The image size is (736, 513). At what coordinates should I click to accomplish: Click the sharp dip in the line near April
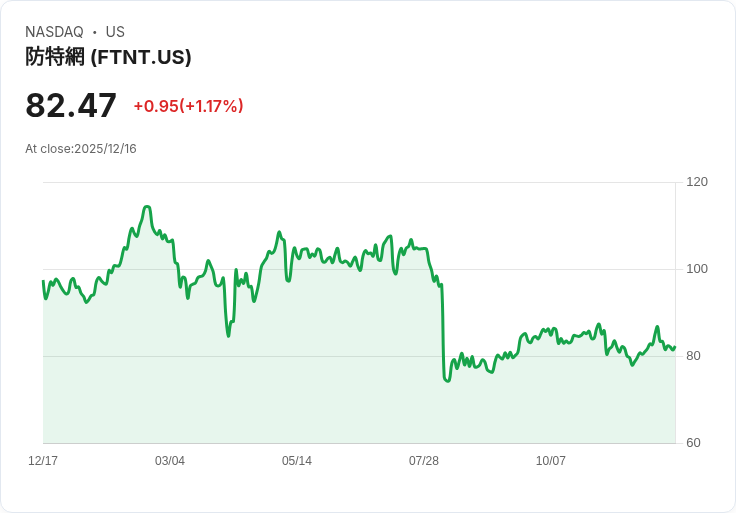(x=229, y=336)
